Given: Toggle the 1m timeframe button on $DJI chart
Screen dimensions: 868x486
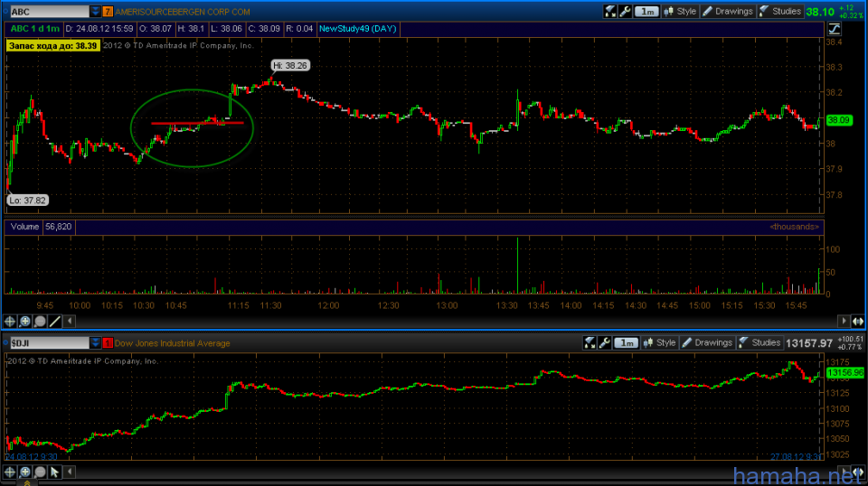Looking at the screenshot, I should tap(625, 343).
